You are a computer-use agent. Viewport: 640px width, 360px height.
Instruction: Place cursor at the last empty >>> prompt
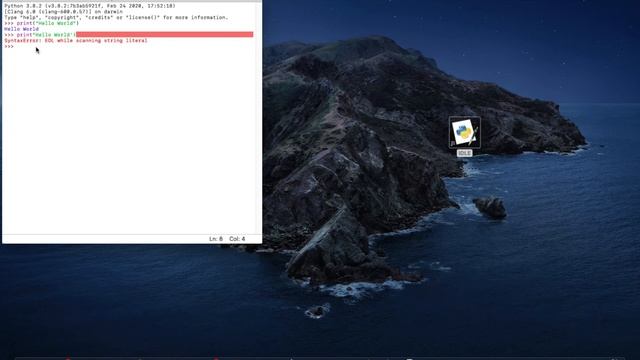coord(9,47)
